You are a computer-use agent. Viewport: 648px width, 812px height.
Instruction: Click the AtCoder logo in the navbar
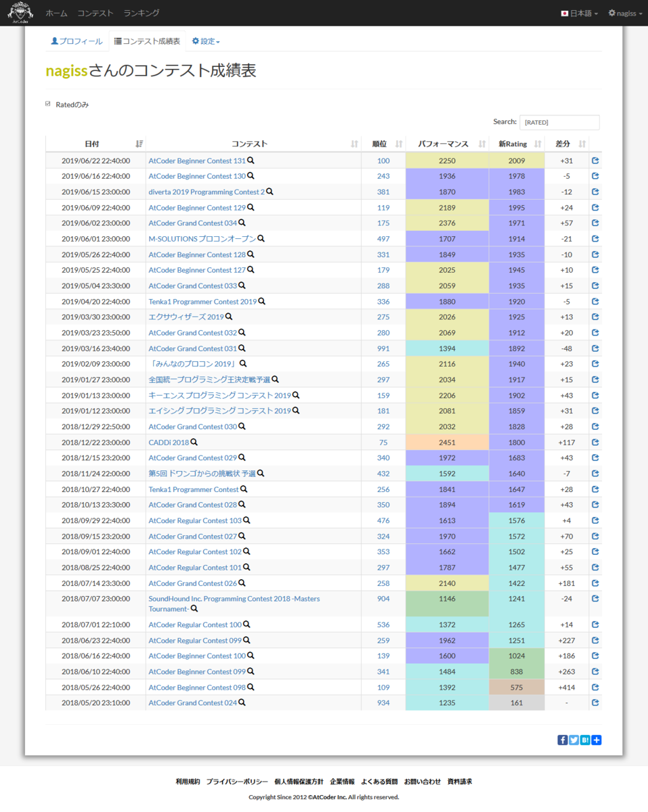[x=20, y=13]
